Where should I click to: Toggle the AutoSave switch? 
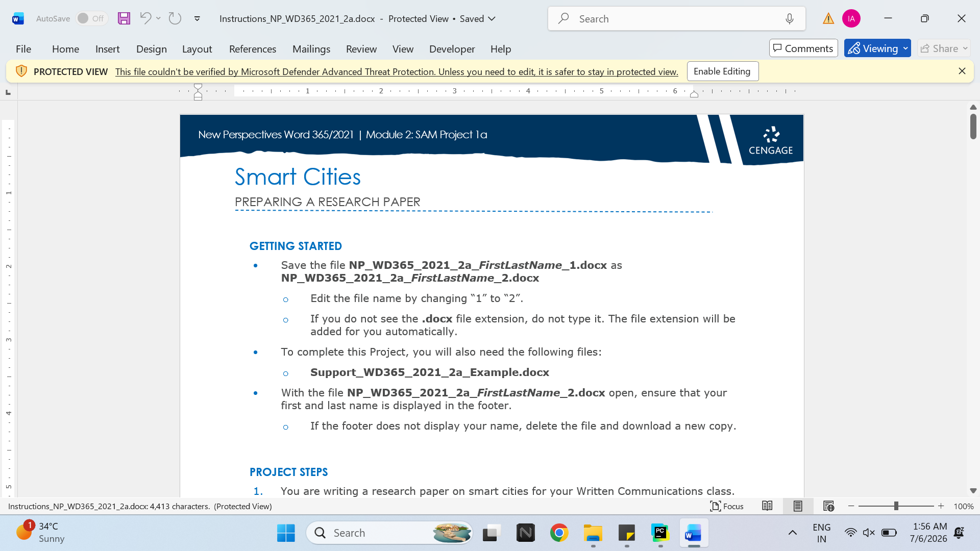click(x=92, y=18)
